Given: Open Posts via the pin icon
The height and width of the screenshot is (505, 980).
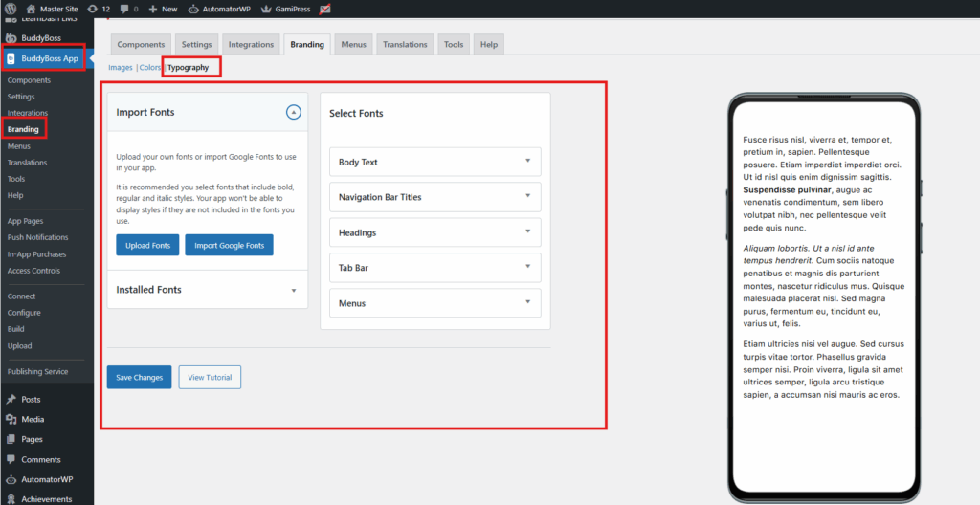Looking at the screenshot, I should pos(11,399).
